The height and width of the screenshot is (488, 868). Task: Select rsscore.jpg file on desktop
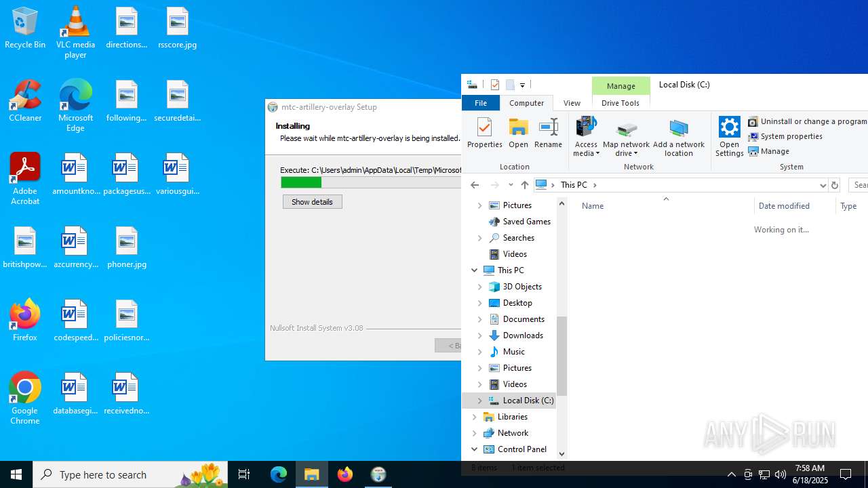(177, 28)
